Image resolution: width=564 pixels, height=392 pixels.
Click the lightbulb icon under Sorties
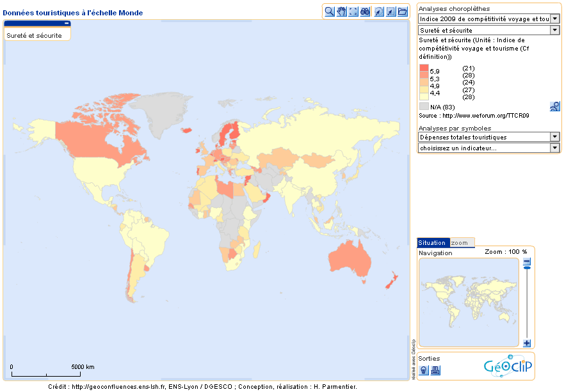[x=424, y=370]
